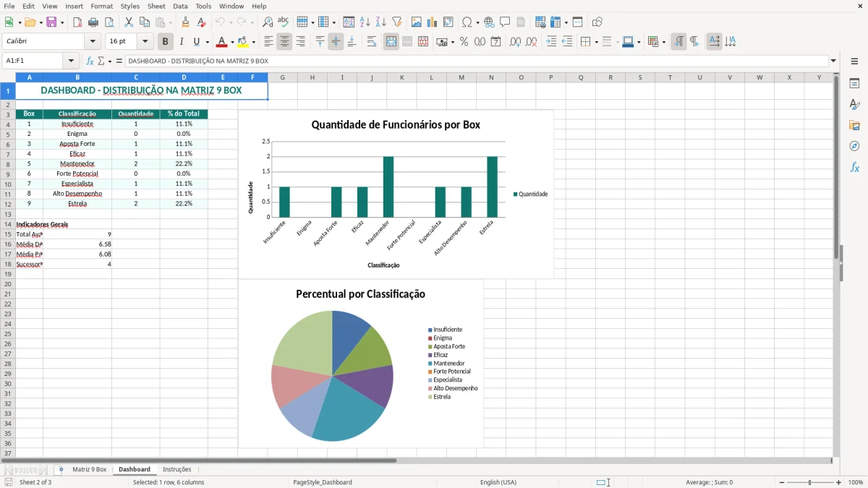Open the Borders dropdown arrow

coord(596,42)
